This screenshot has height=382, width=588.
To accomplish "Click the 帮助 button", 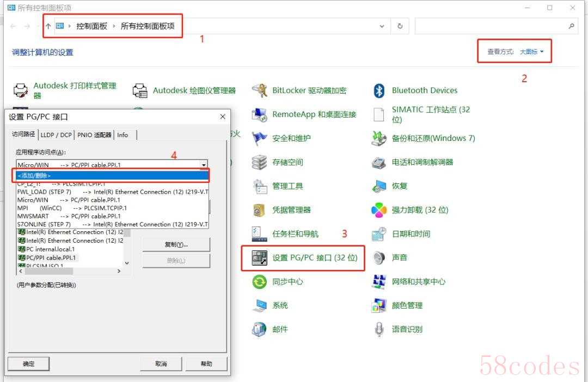I will (x=206, y=363).
